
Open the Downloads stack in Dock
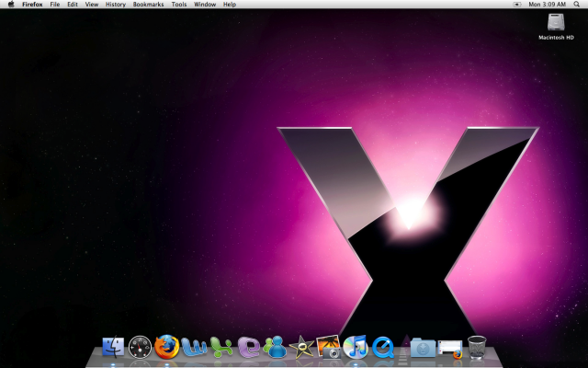click(x=423, y=347)
